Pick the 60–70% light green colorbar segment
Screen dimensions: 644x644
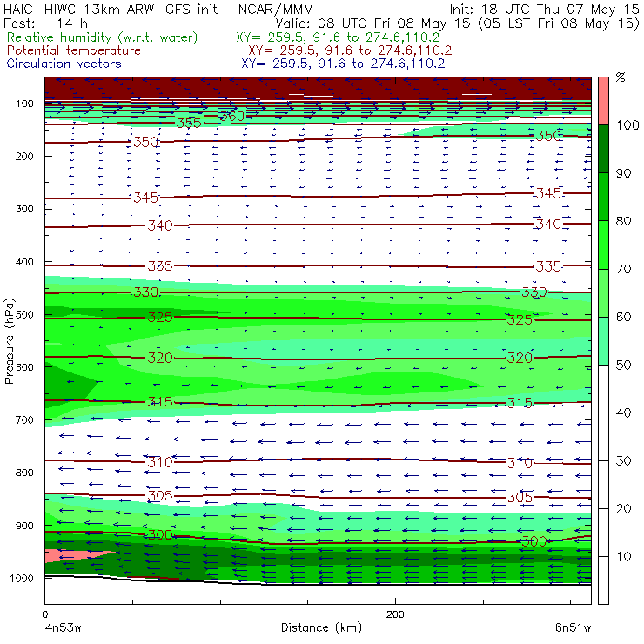click(603, 292)
